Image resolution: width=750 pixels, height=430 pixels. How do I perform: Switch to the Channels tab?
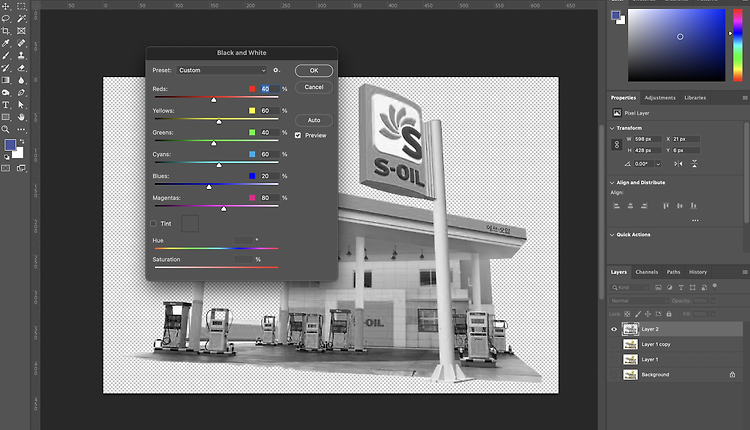click(x=647, y=272)
